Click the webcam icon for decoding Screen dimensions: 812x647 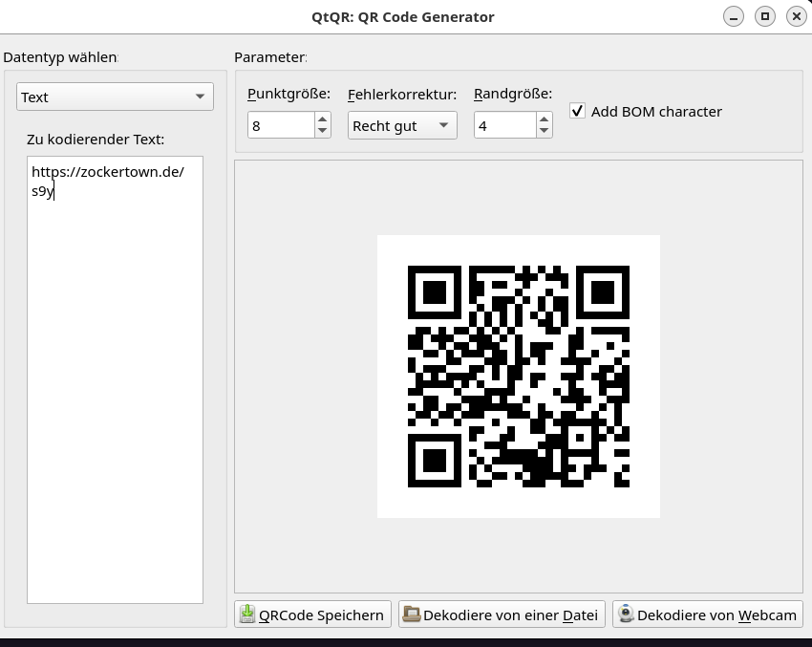pyautogui.click(x=626, y=614)
